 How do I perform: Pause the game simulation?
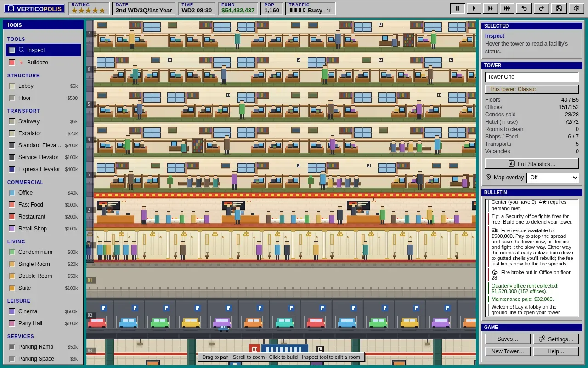(x=458, y=8)
